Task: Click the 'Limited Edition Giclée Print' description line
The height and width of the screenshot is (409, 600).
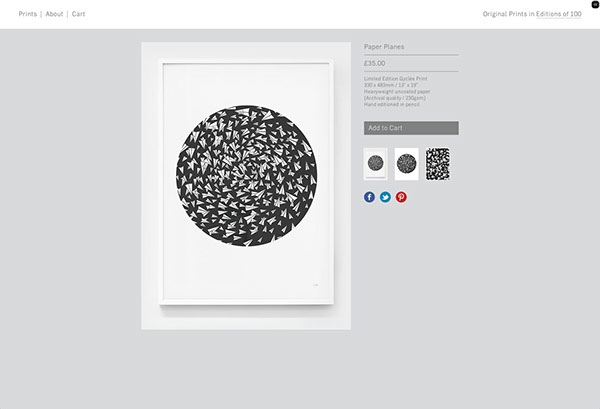Action: point(396,78)
